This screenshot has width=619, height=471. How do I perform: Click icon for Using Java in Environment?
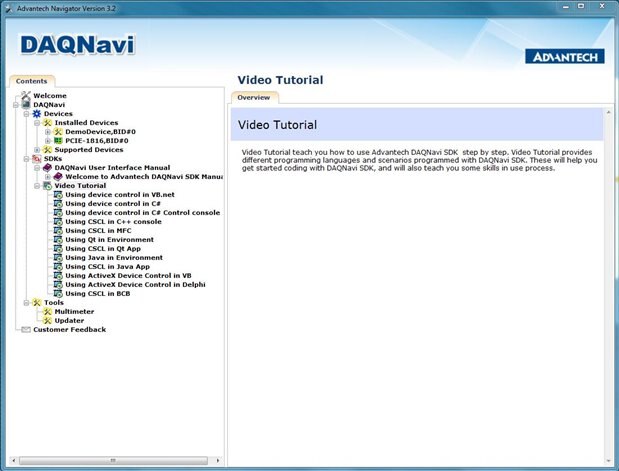(x=58, y=257)
